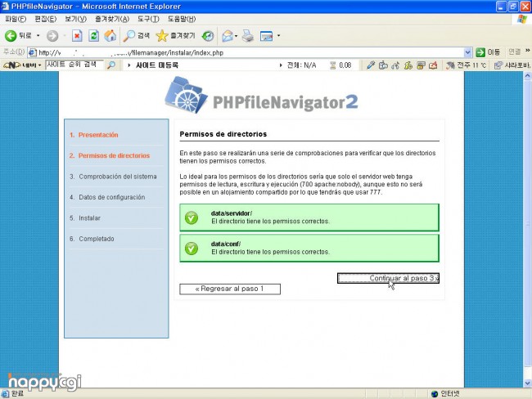This screenshot has width=532, height=399.
Task: Click the green check icon for data/conf/
Action: click(192, 249)
